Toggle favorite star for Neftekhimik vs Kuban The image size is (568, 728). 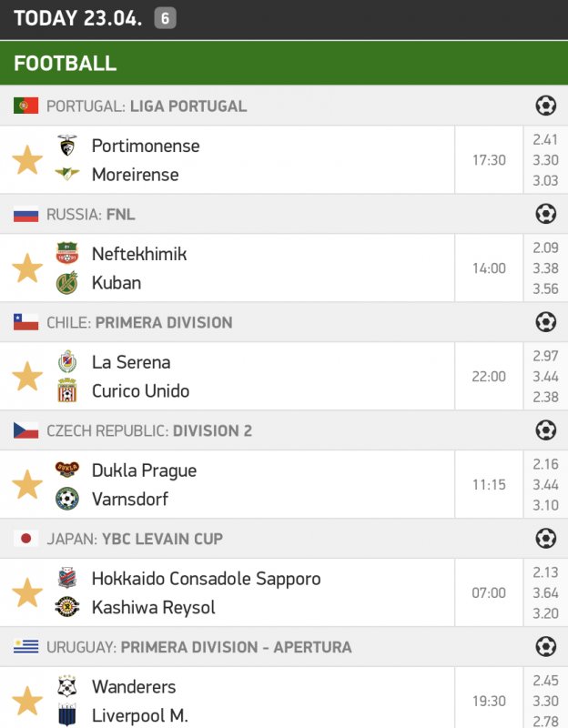(x=27, y=268)
